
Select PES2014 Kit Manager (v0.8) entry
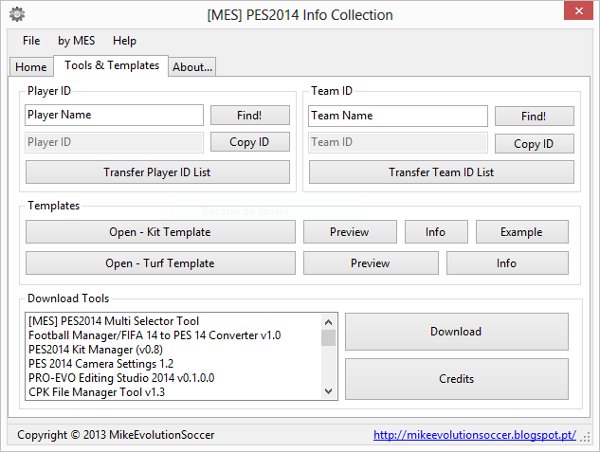tap(174, 349)
